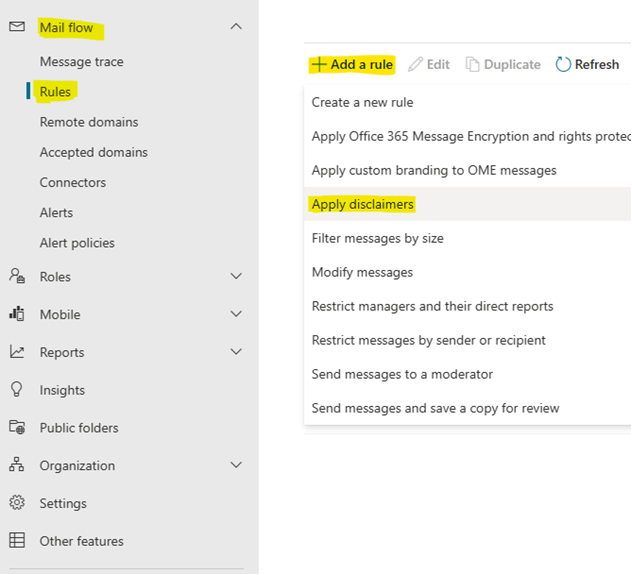Open the Public folders label
The image size is (632, 575).
[x=79, y=428]
